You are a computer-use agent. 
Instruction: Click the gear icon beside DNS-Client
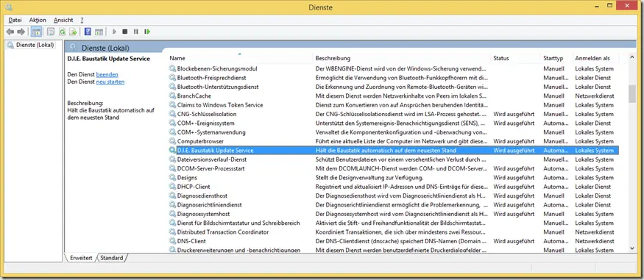[x=172, y=241]
